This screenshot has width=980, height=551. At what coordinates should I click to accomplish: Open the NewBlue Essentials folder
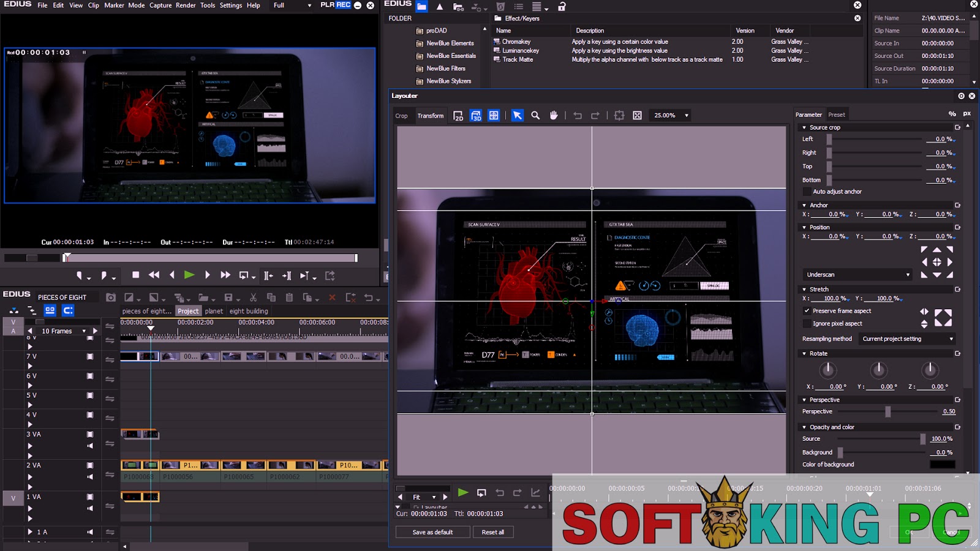tap(451, 56)
